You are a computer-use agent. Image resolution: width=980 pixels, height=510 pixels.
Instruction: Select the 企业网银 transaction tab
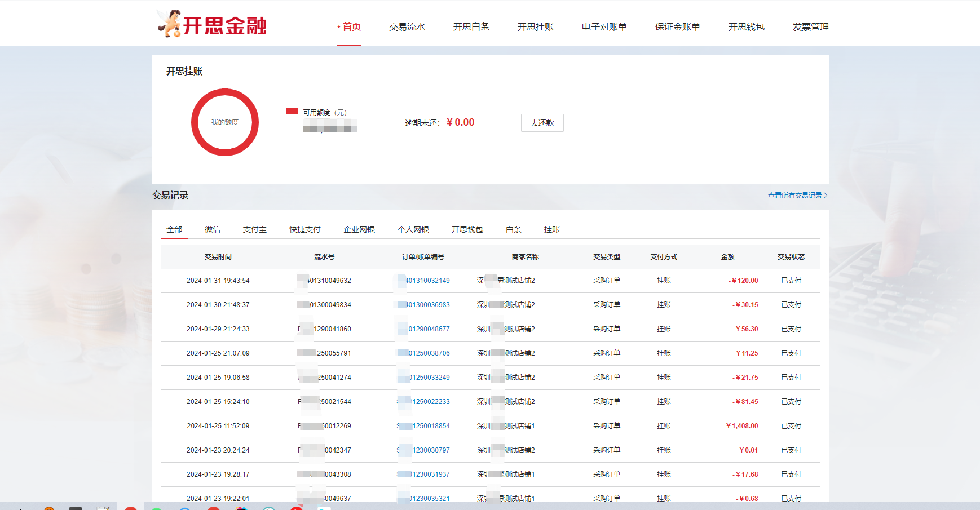[359, 229]
